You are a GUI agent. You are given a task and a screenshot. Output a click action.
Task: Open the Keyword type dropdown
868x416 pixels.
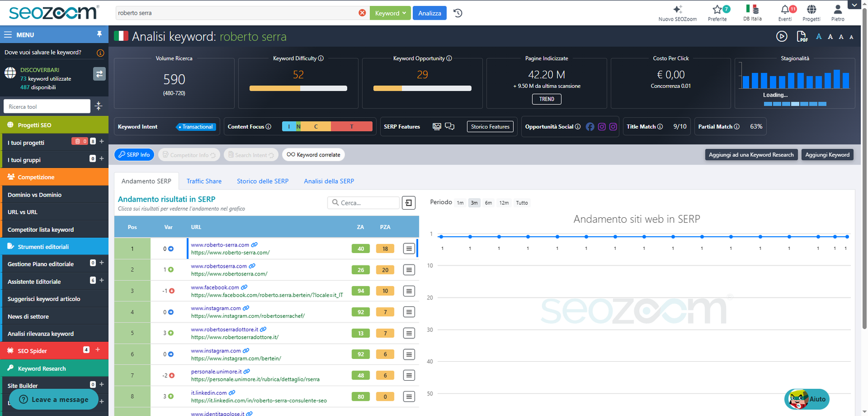point(390,13)
